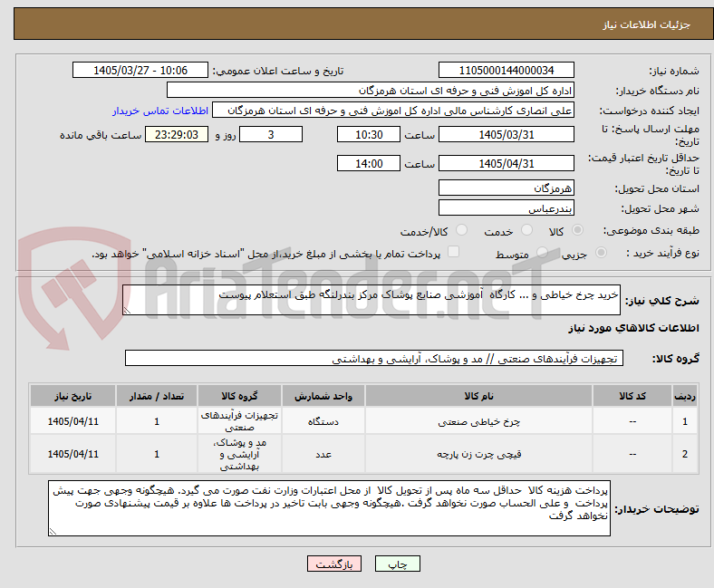Open the اطلاعات تماس خریدار link

(160, 111)
